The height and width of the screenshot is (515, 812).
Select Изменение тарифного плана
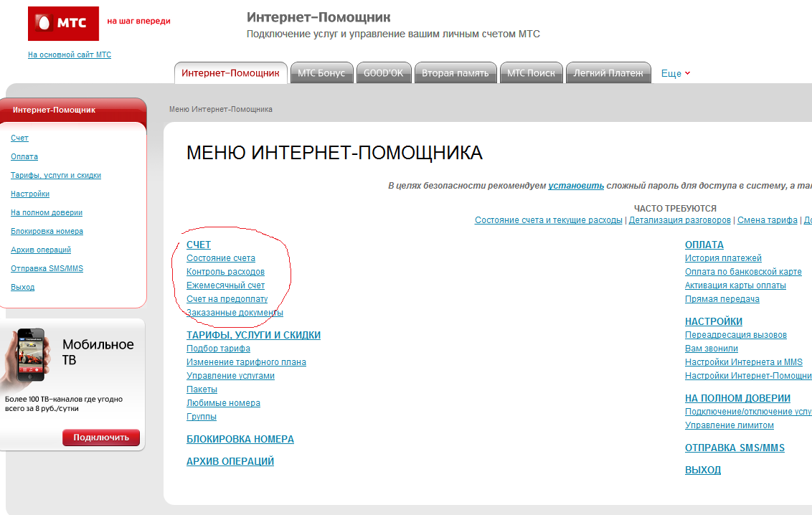point(246,362)
